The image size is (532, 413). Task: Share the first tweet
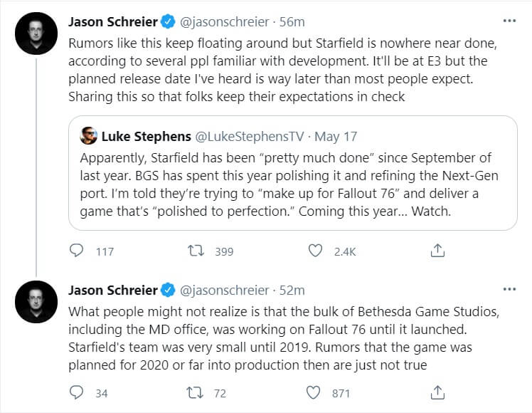438,251
